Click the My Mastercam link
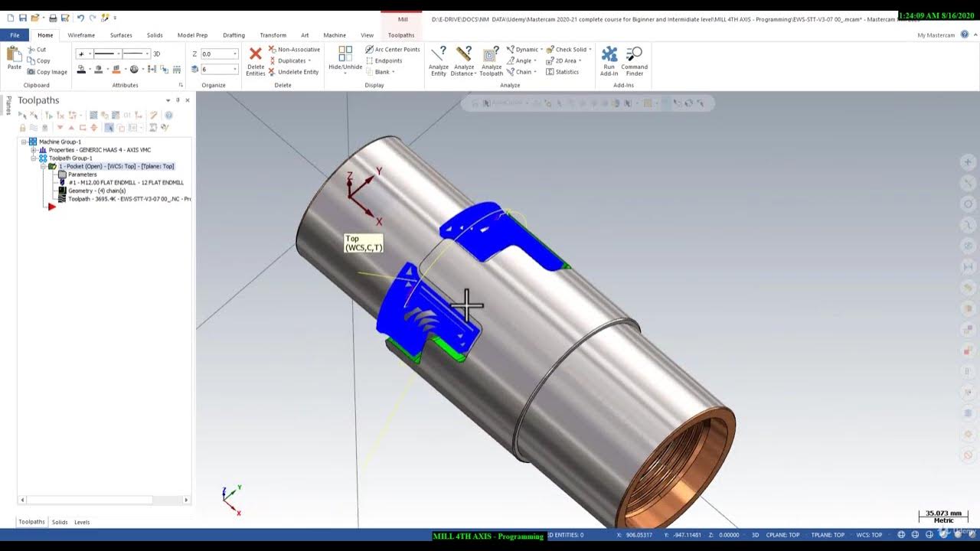 pyautogui.click(x=936, y=35)
